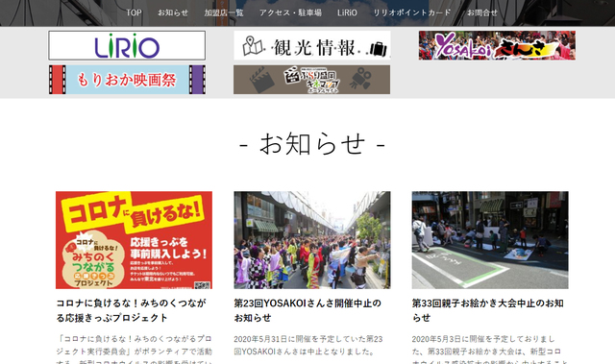The height and width of the screenshot is (364, 615).
Task: Open the お知らせ navigation menu item
Action: (173, 12)
